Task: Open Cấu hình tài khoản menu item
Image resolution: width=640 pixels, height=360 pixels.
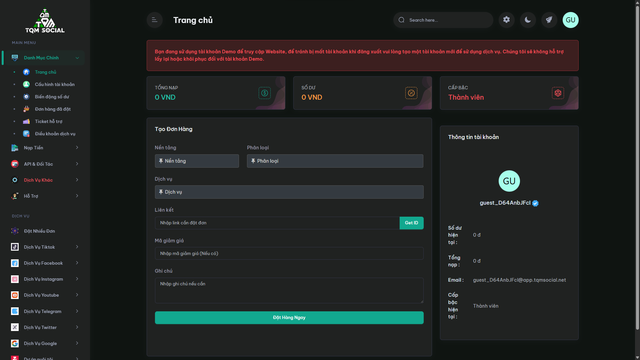Action: (x=55, y=84)
